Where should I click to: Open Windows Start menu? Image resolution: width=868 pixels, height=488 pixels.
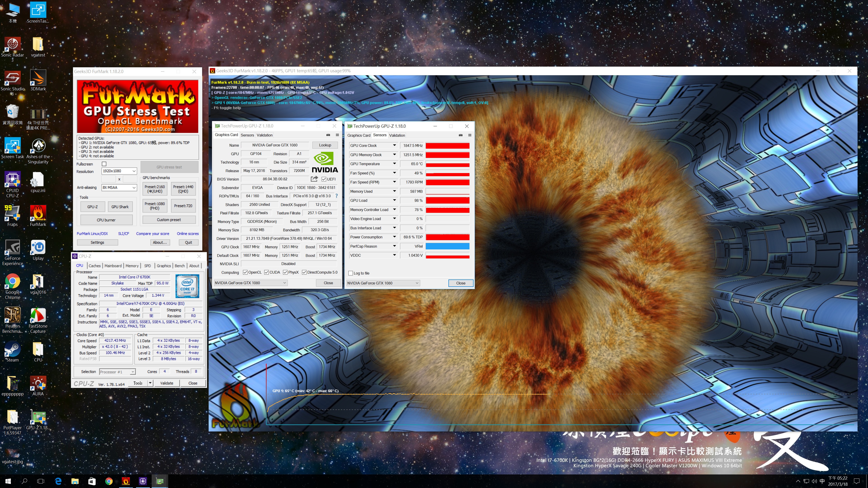pos(8,481)
